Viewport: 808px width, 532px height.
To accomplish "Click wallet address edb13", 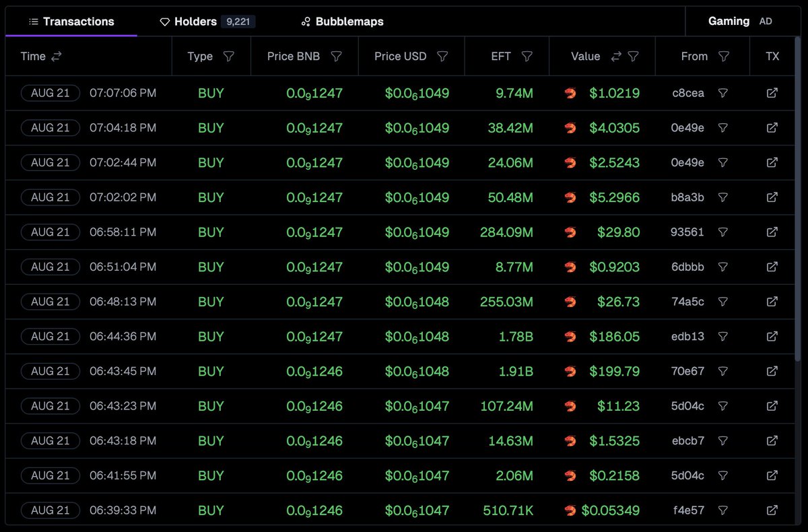I will 688,336.
